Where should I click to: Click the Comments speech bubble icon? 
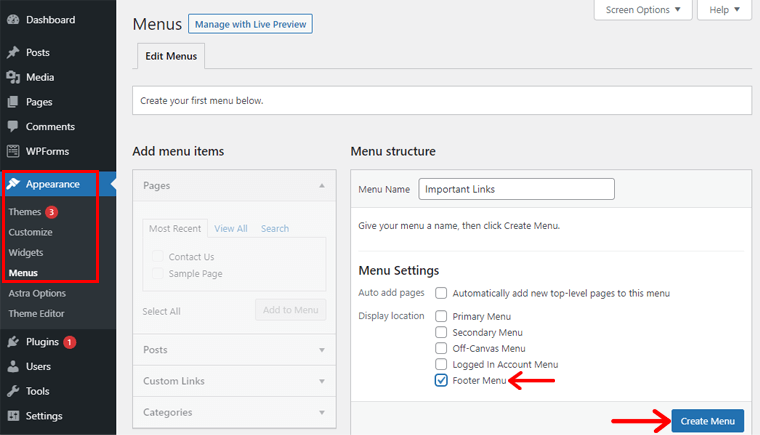click(13, 127)
